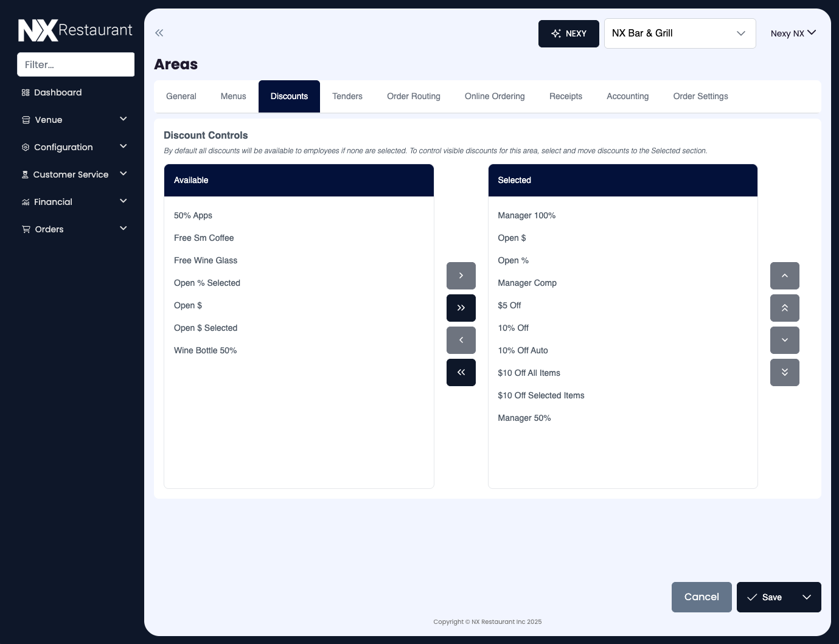Click the sidebar Filter input field
839x644 pixels.
(75, 64)
